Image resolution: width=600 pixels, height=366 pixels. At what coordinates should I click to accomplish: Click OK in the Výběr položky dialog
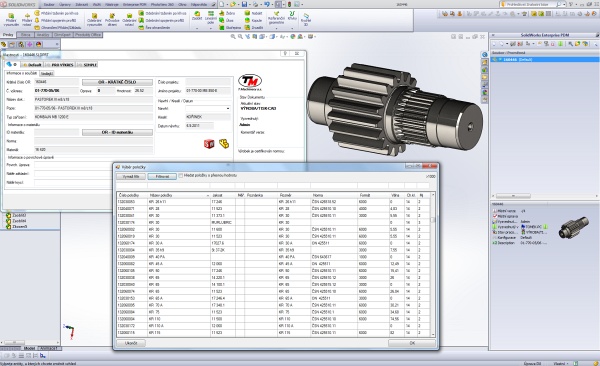tap(412, 343)
